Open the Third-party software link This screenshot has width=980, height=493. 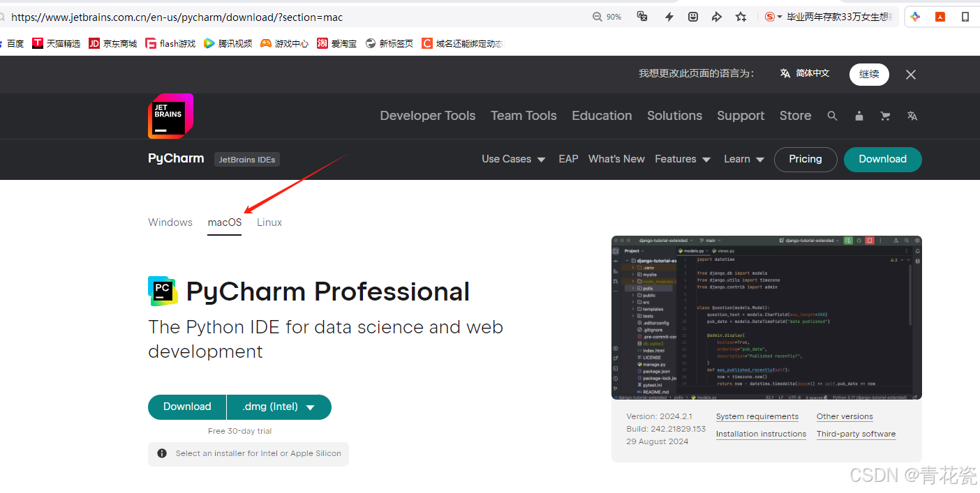point(856,434)
